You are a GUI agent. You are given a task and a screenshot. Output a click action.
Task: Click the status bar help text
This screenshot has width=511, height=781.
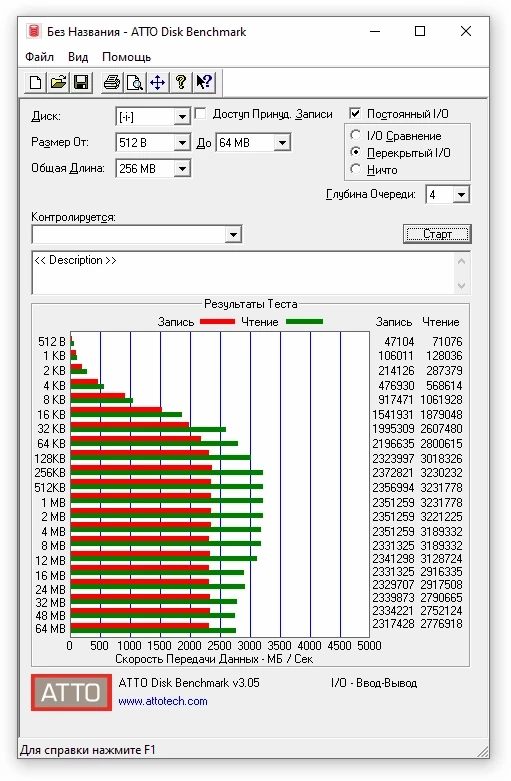tap(88, 750)
